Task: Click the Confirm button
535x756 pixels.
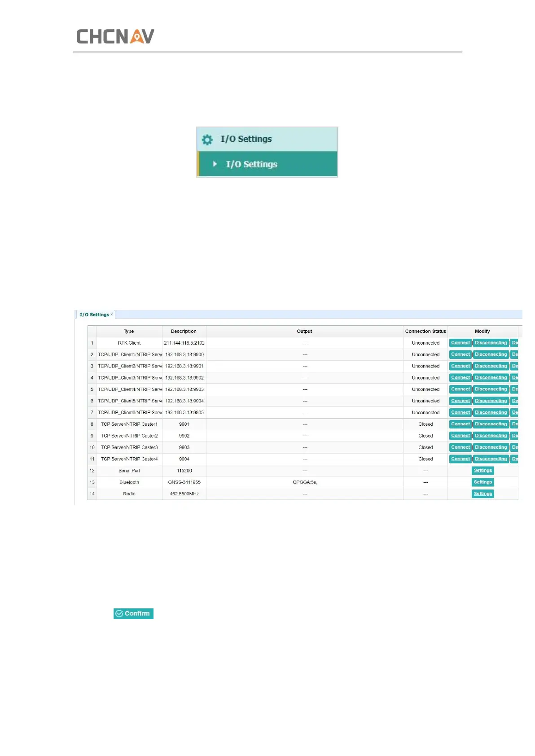Action: point(133,614)
